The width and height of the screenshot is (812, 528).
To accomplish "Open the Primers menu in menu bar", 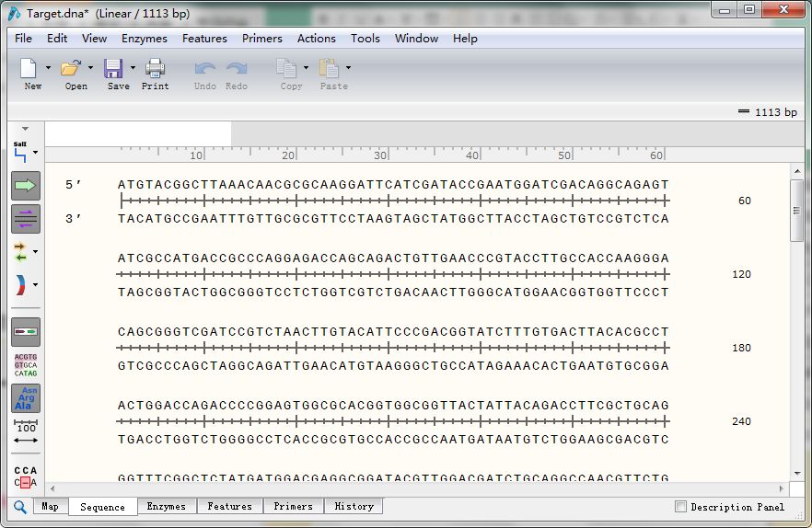I will (x=262, y=39).
